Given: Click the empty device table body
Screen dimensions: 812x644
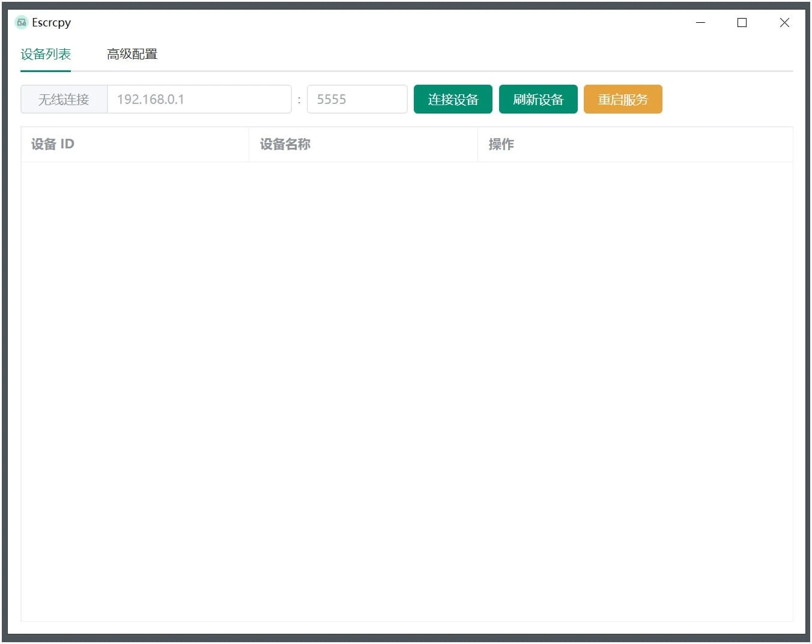Looking at the screenshot, I should (x=407, y=390).
